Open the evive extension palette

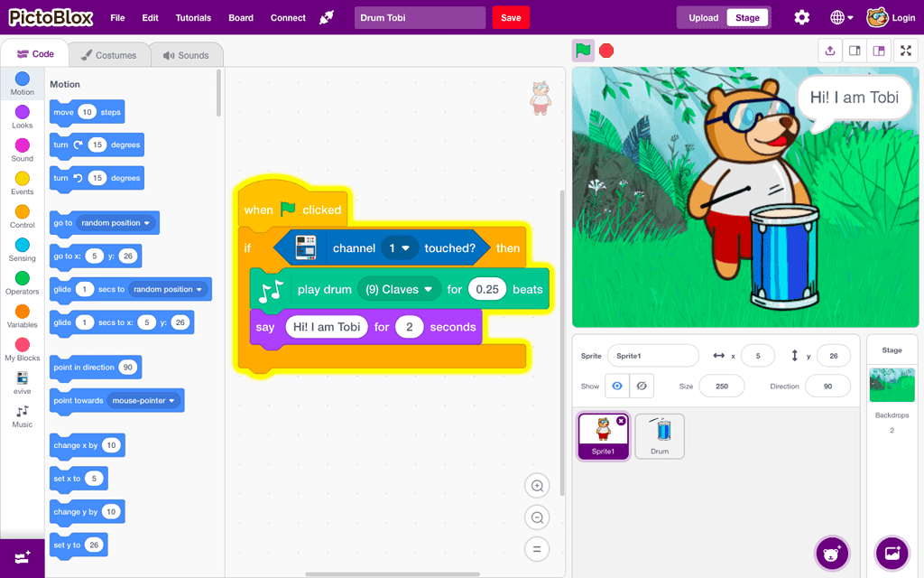pos(23,383)
